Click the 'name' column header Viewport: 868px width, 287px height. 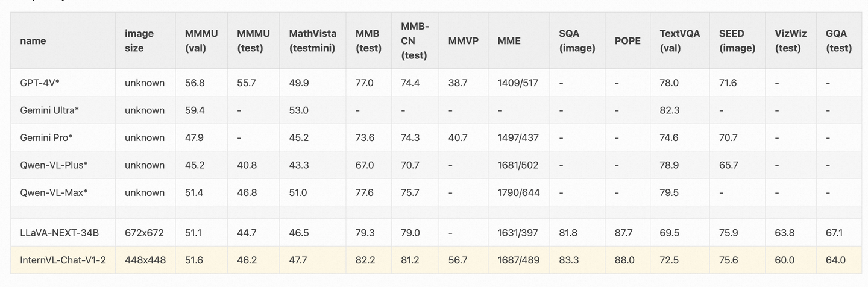point(33,41)
